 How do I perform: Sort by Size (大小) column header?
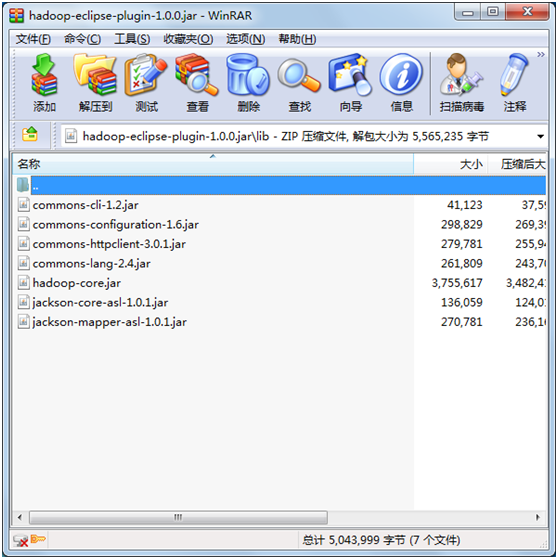(x=451, y=164)
